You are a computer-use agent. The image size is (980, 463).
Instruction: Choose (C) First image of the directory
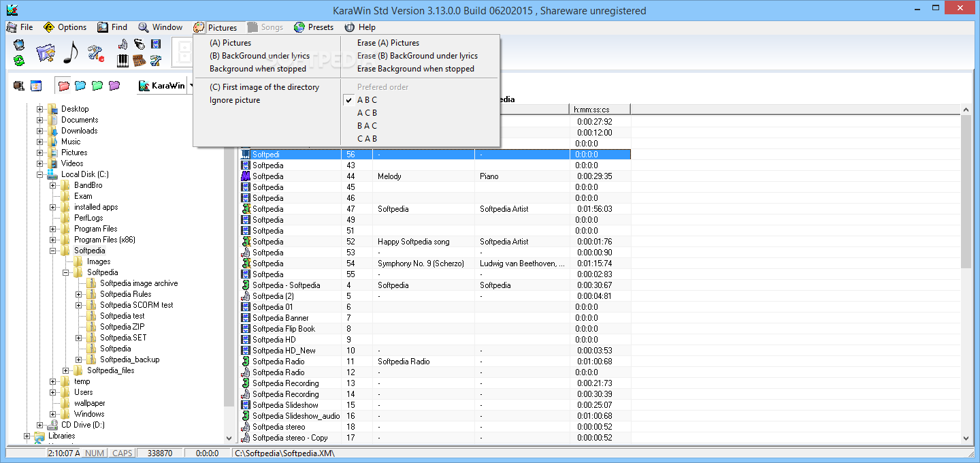point(264,87)
